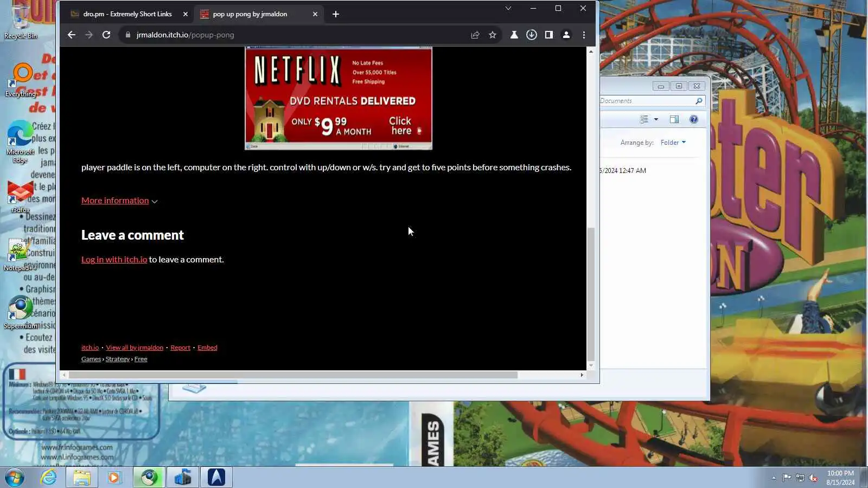The image size is (868, 488).
Task: Go back with the browser back arrow
Action: click(x=71, y=35)
